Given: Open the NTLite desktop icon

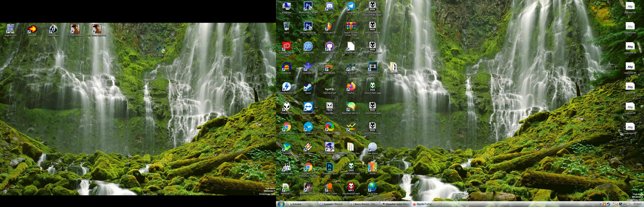Looking at the screenshot, I should pos(372,169).
